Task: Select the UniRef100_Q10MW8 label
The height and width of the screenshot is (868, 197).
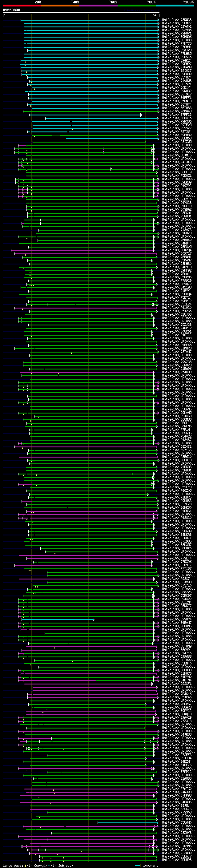Action: tap(177, 81)
